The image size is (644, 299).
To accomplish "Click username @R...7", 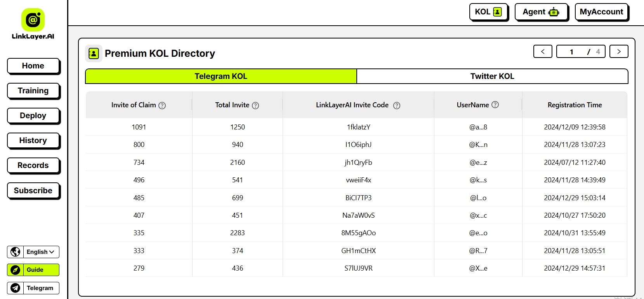I will click(x=478, y=251).
